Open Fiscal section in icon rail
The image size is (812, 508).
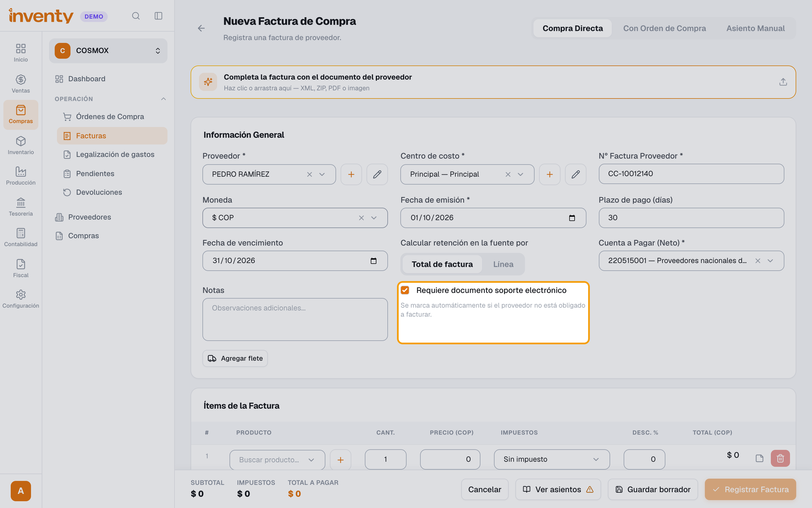(21, 268)
